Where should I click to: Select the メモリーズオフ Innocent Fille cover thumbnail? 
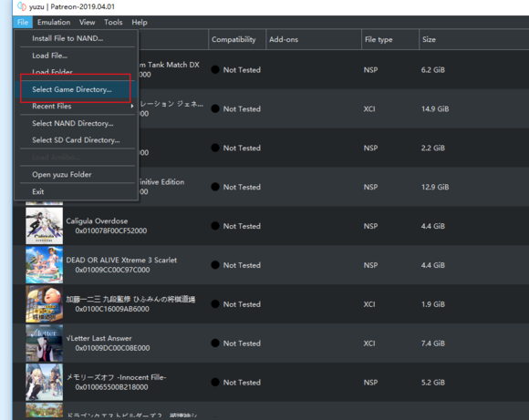(x=44, y=383)
